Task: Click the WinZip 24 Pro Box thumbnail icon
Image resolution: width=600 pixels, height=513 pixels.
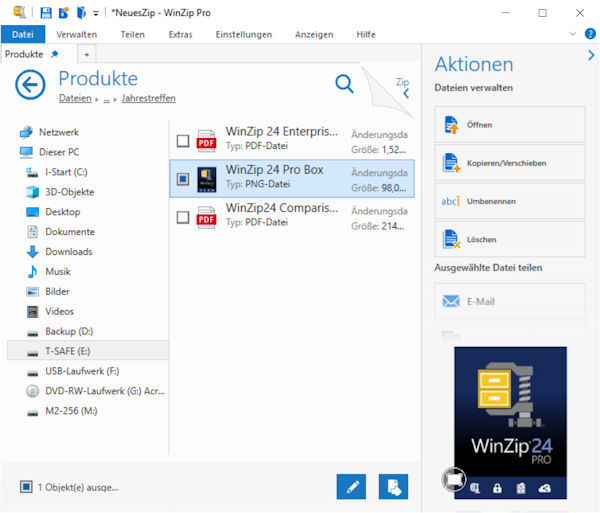Action: pyautogui.click(x=207, y=179)
